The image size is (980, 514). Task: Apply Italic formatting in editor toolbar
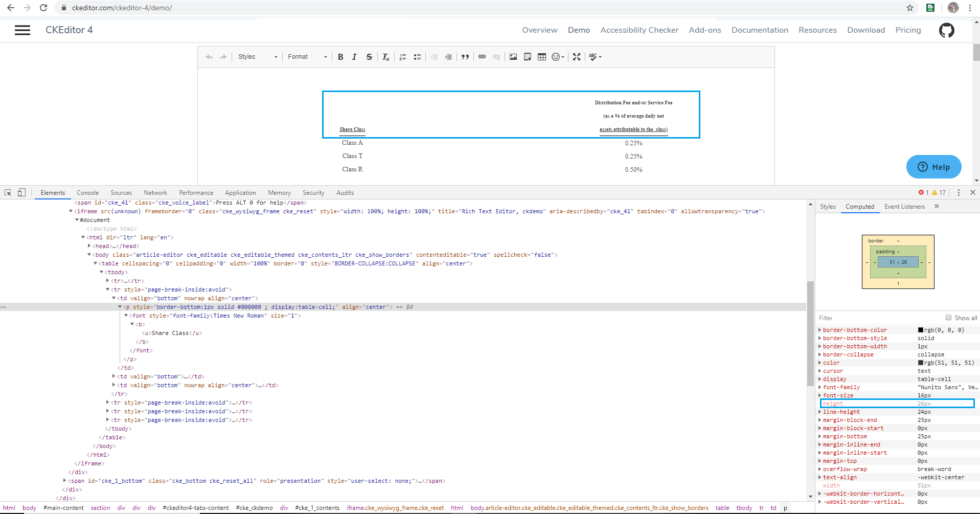[x=354, y=57]
